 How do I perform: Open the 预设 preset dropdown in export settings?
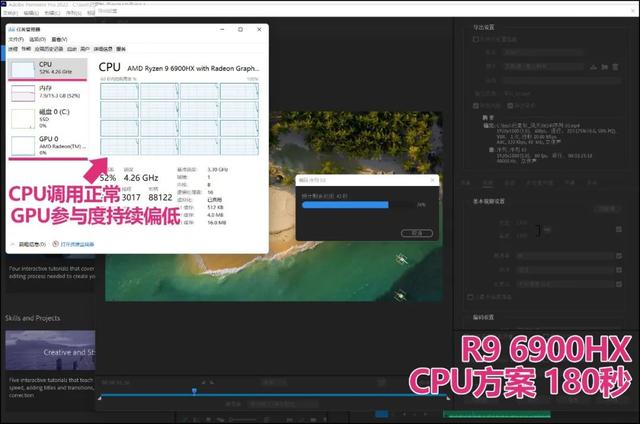point(543,67)
